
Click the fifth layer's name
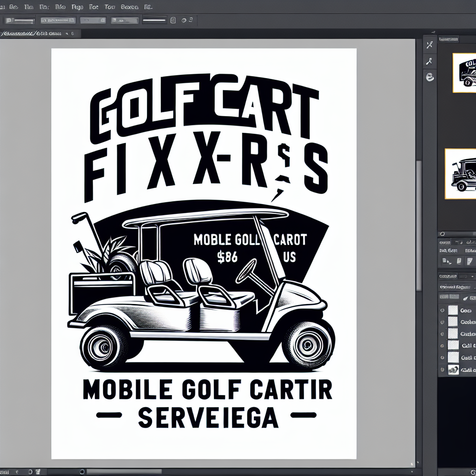468,358
